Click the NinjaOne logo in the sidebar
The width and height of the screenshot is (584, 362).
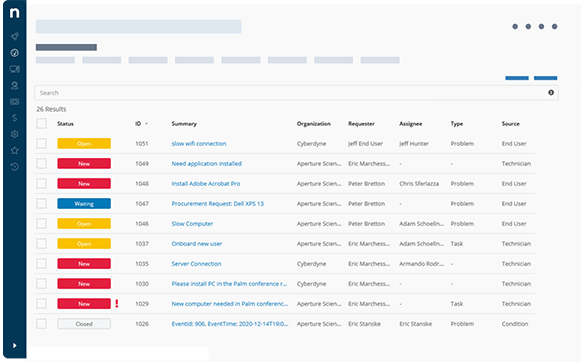(15, 13)
